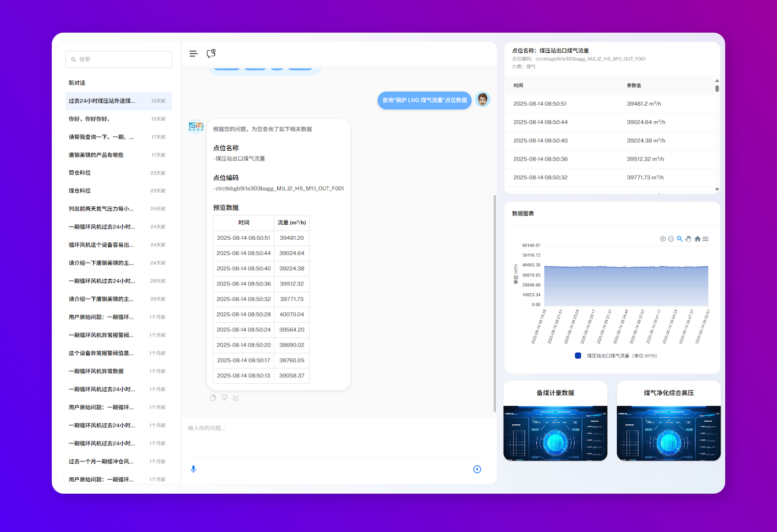Screen dimensions: 777x532
Task: Click the magnifier icon in the search box
Action: pyautogui.click(x=74, y=60)
